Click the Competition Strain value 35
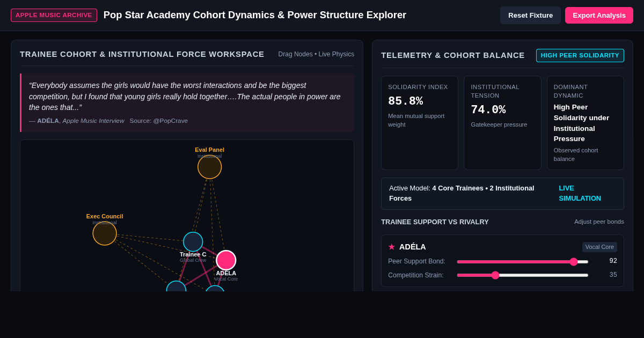Image resolution: width=644 pixels, height=338 pixels. click(613, 275)
